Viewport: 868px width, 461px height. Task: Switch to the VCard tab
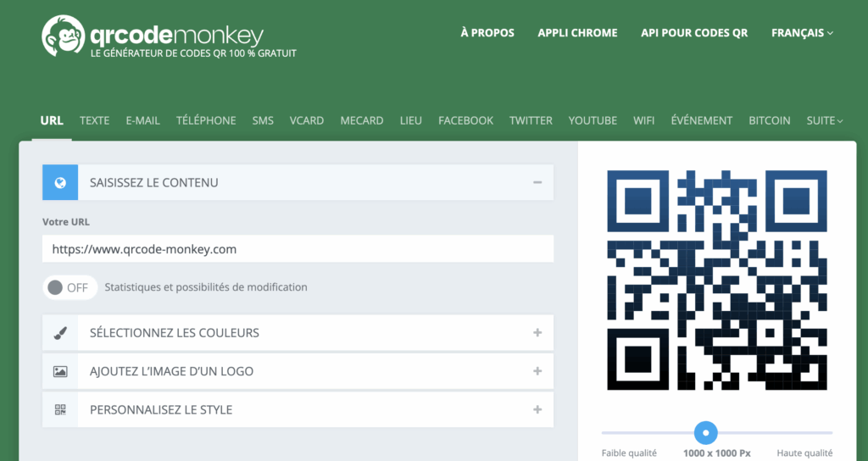307,120
